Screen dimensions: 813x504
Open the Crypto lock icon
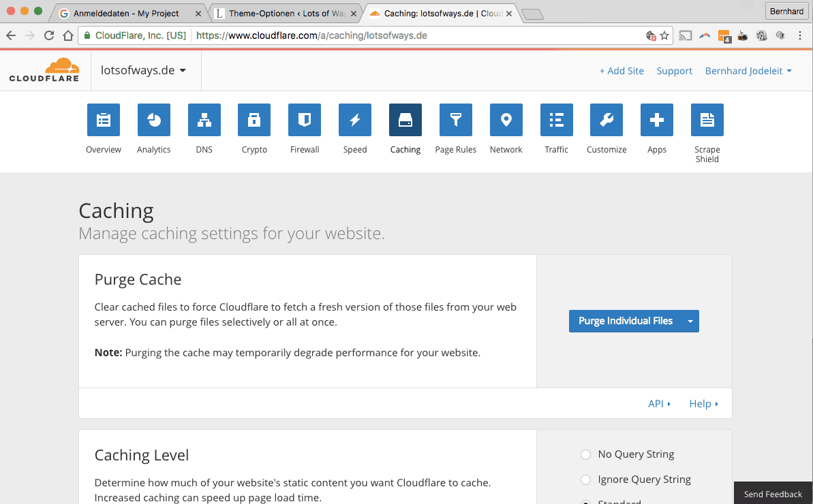(x=254, y=120)
